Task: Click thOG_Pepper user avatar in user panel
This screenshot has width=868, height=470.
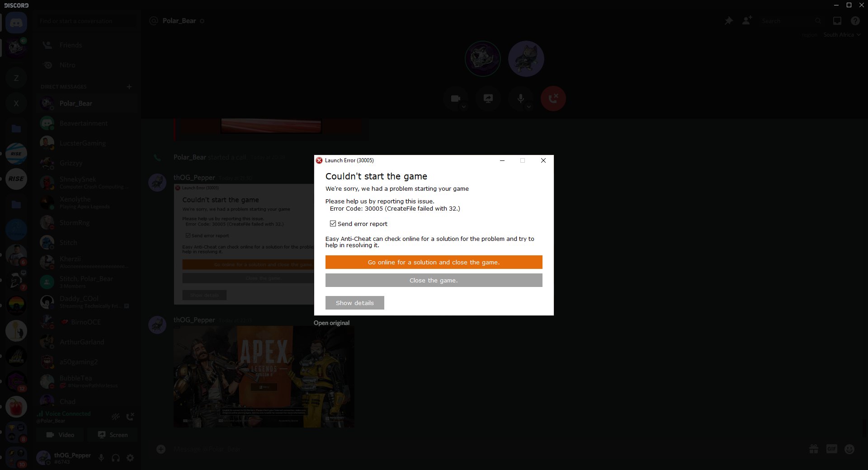Action: [x=44, y=458]
